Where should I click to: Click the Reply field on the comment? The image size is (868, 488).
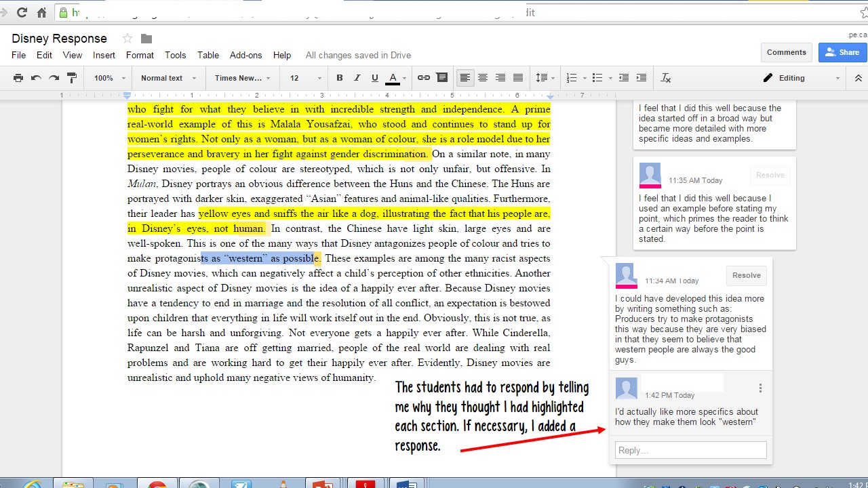(x=690, y=449)
